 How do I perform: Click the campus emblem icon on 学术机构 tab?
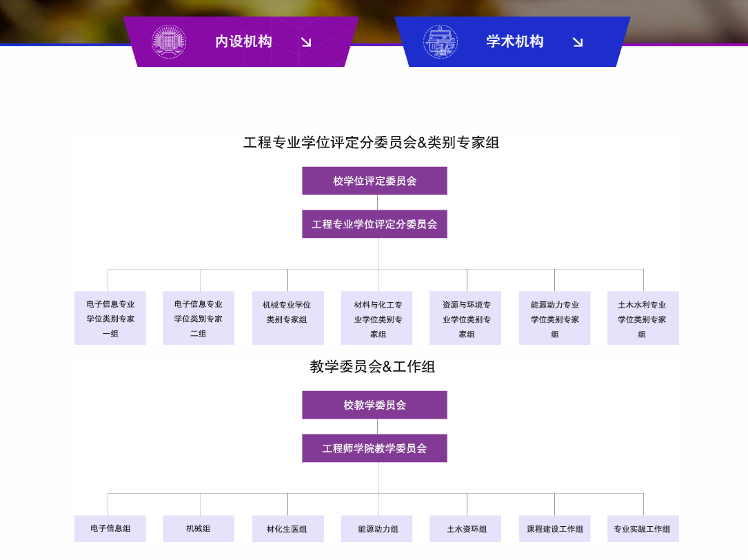[441, 41]
